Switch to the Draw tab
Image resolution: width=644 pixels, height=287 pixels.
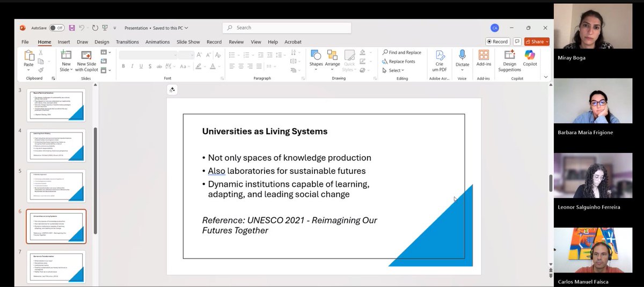coord(83,42)
